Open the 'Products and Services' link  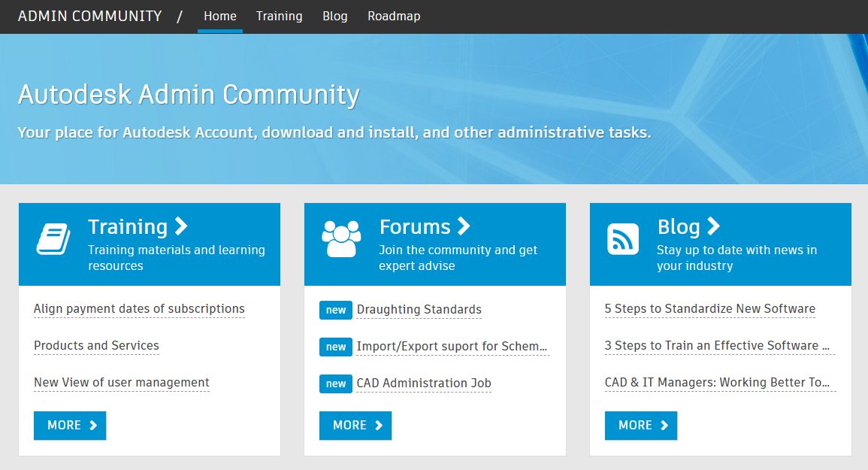[96, 345]
